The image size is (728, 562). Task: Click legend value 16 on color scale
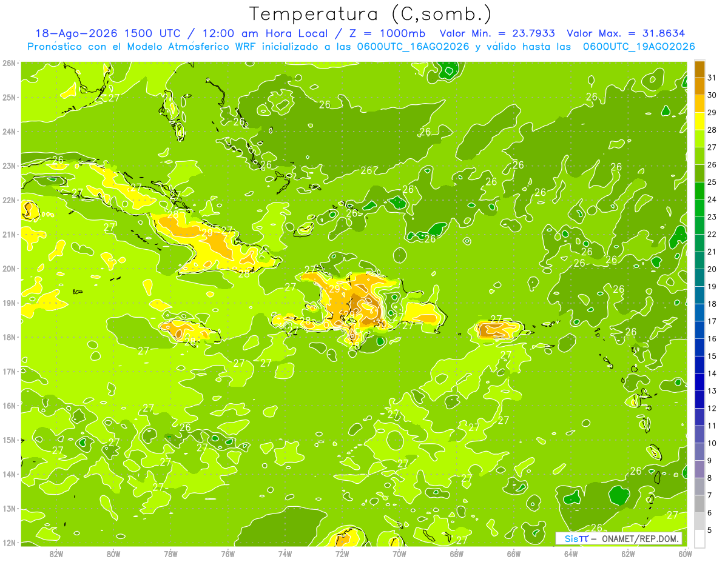tap(712, 339)
